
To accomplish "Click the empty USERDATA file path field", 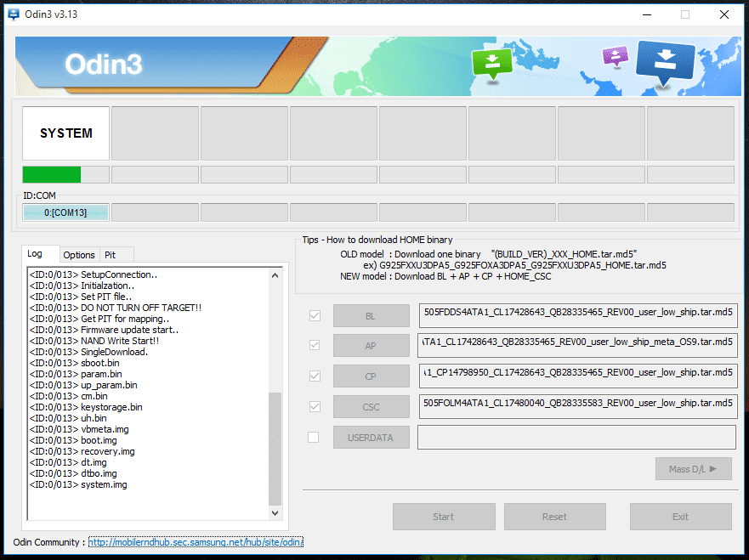I will (x=576, y=438).
